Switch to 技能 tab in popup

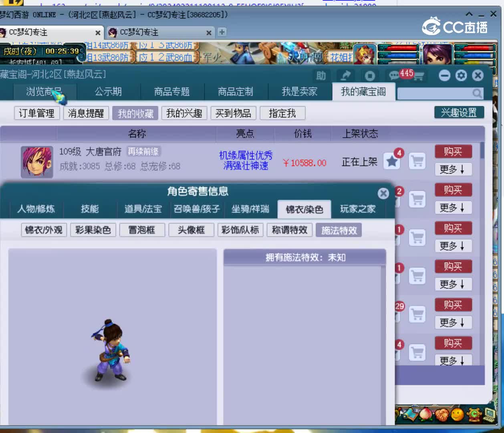click(90, 209)
